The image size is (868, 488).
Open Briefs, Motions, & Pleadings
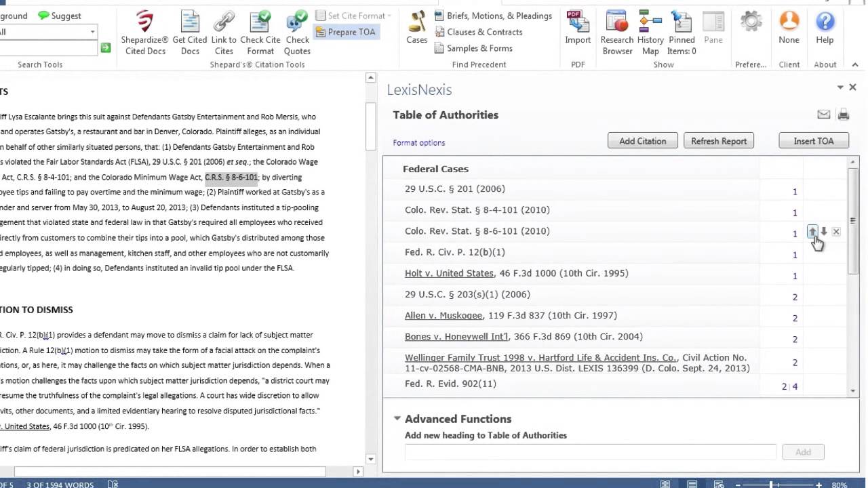[x=493, y=16]
